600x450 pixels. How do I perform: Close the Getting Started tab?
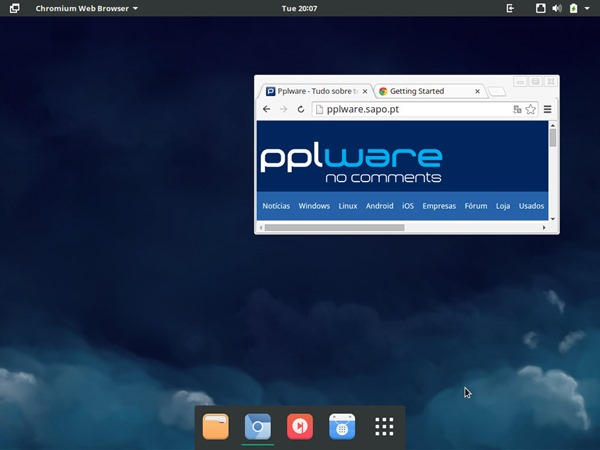pyautogui.click(x=477, y=91)
